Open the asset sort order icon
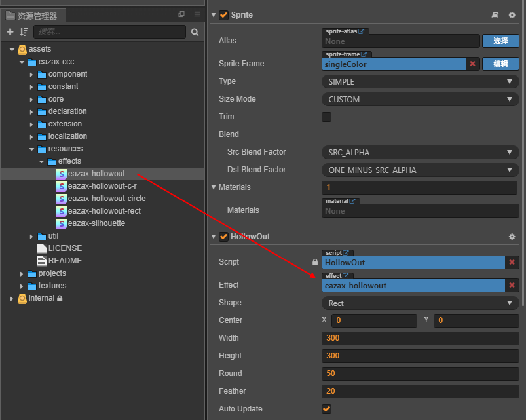The width and height of the screenshot is (526, 420). click(24, 31)
